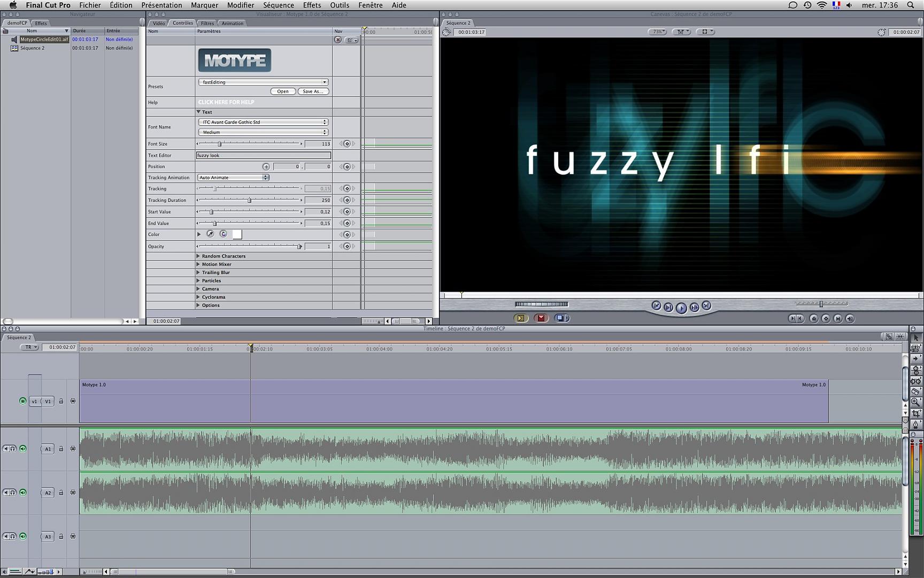Select the Pen tool
The width and height of the screenshot is (924, 578).
916,424
